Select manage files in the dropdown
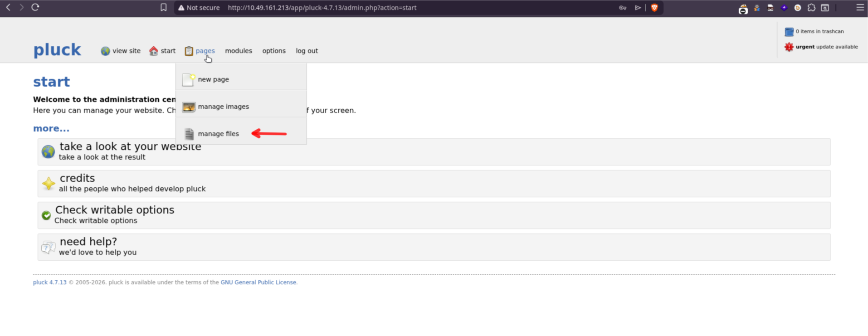 (x=241, y=134)
